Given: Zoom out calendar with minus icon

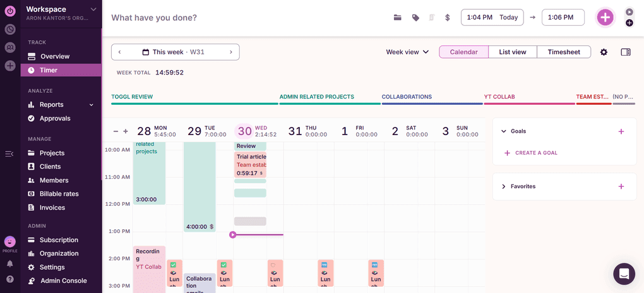Looking at the screenshot, I should pyautogui.click(x=116, y=131).
